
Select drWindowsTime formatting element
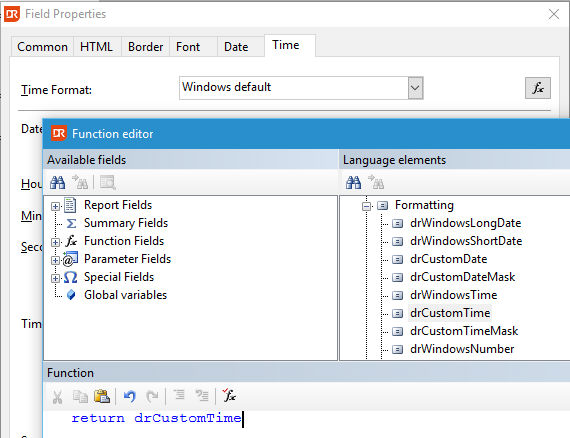pyautogui.click(x=453, y=295)
